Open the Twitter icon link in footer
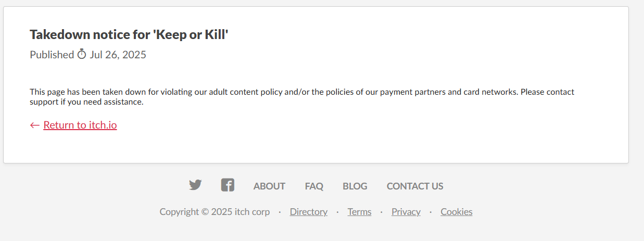This screenshot has height=241, width=644. pyautogui.click(x=195, y=185)
